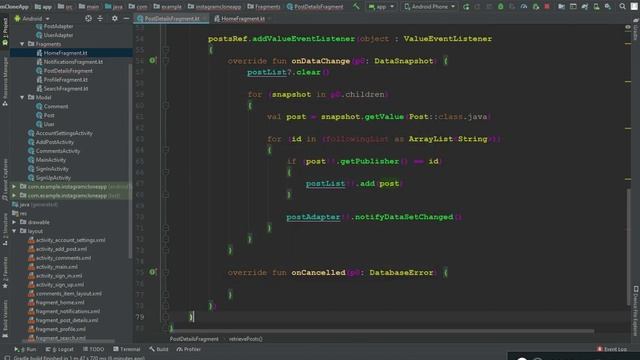Click the Search Everywhere magnifier icon

click(x=622, y=7)
